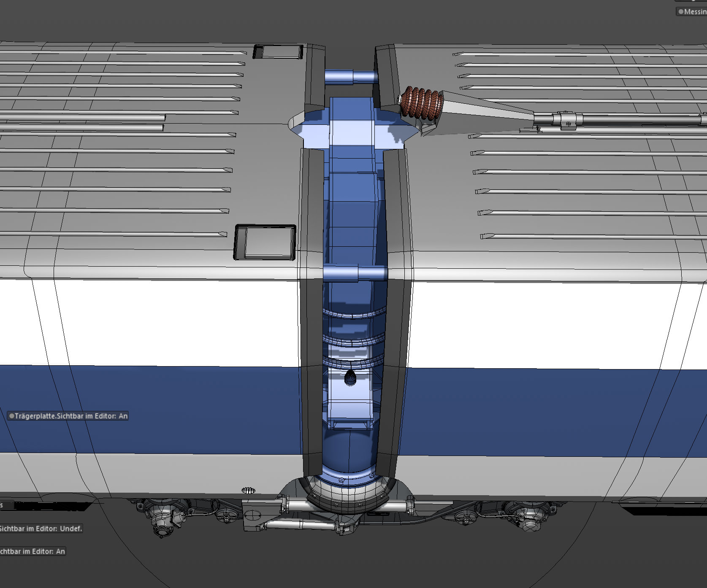Click the 'Sichtbar im Editor: Undef.' HUD entry
This screenshot has width=707, height=588.
tap(41, 529)
